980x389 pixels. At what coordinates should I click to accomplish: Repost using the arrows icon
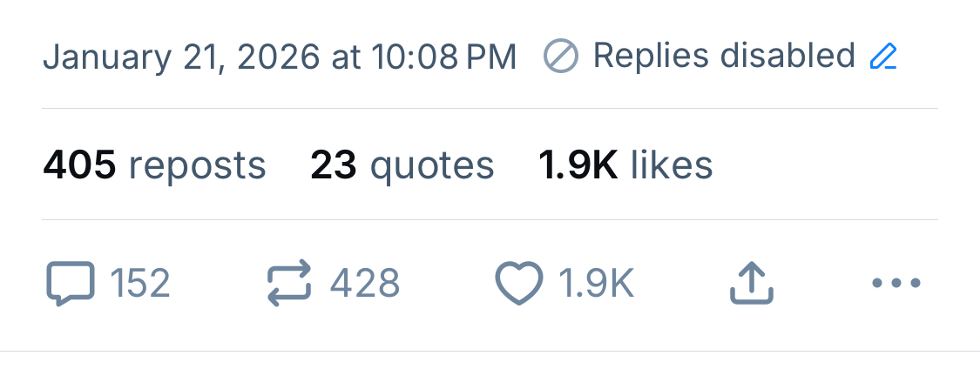click(288, 284)
